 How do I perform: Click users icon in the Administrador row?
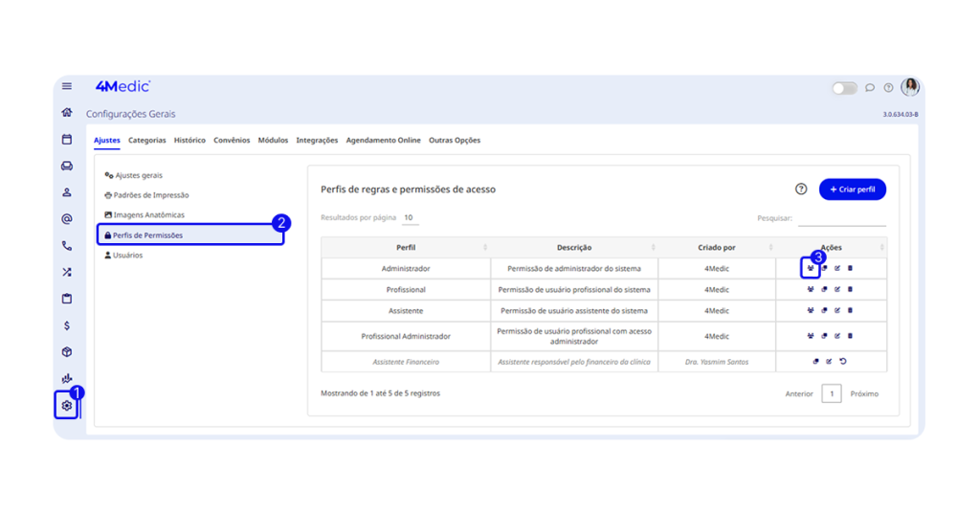pyautogui.click(x=810, y=268)
